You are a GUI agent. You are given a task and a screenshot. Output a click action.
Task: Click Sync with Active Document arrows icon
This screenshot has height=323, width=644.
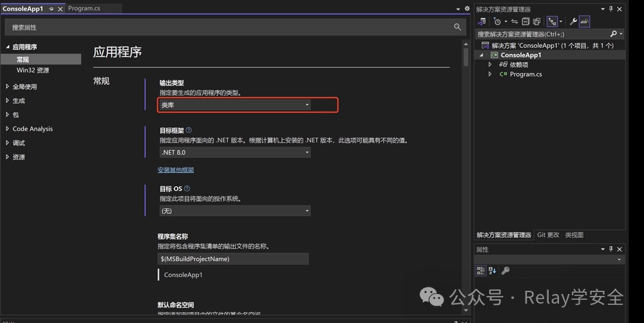[515, 21]
